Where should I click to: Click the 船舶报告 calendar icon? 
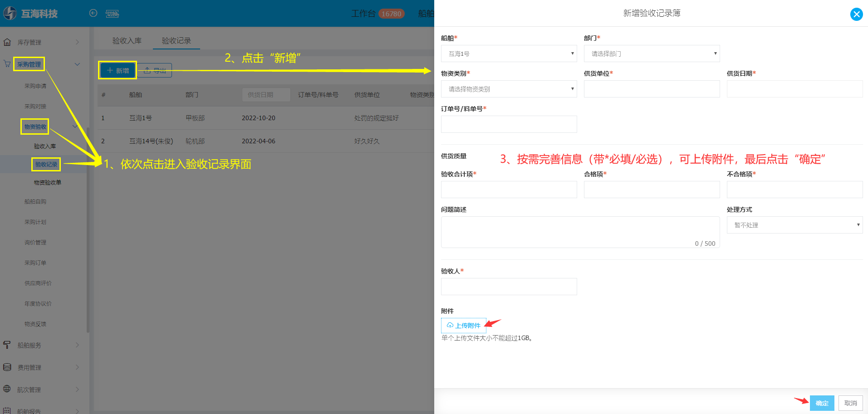point(7,410)
